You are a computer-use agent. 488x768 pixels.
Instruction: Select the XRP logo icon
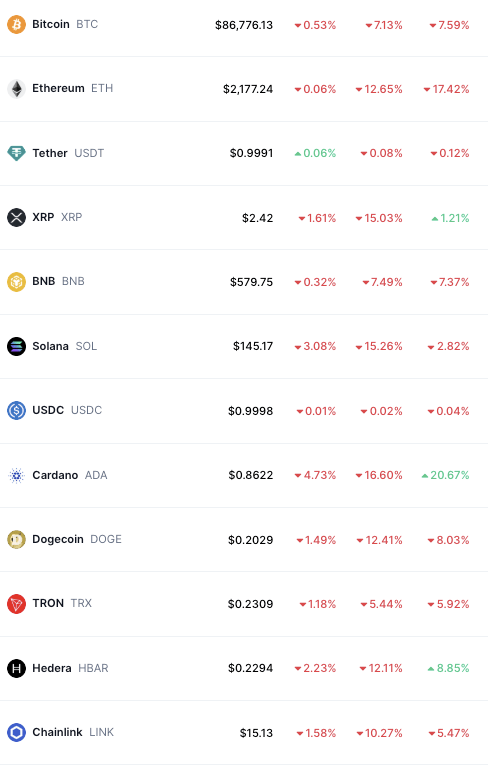[x=16, y=217]
